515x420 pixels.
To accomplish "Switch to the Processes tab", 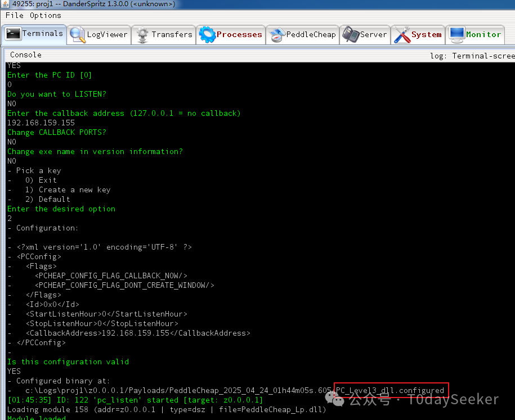I will tap(231, 35).
